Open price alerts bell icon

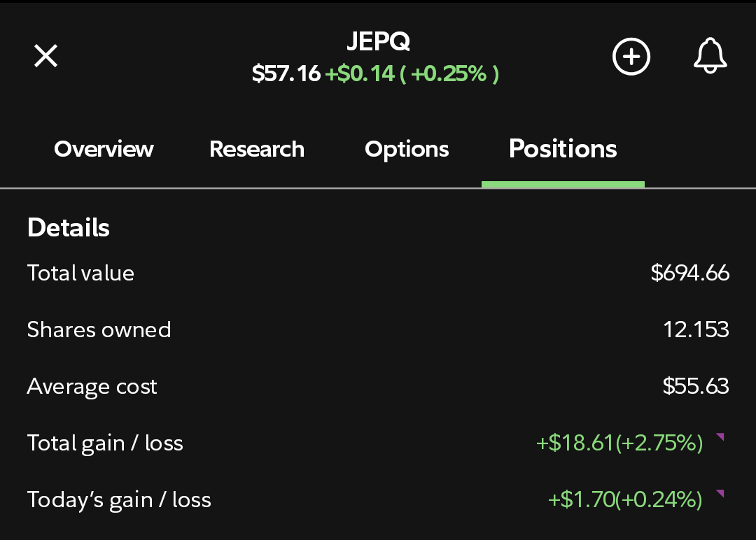click(x=710, y=56)
